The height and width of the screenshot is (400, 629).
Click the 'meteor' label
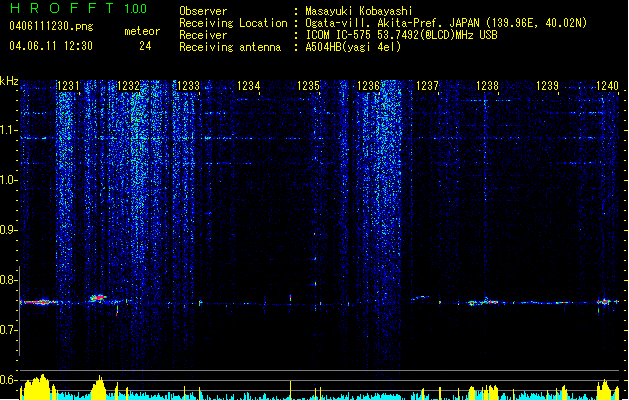(142, 31)
